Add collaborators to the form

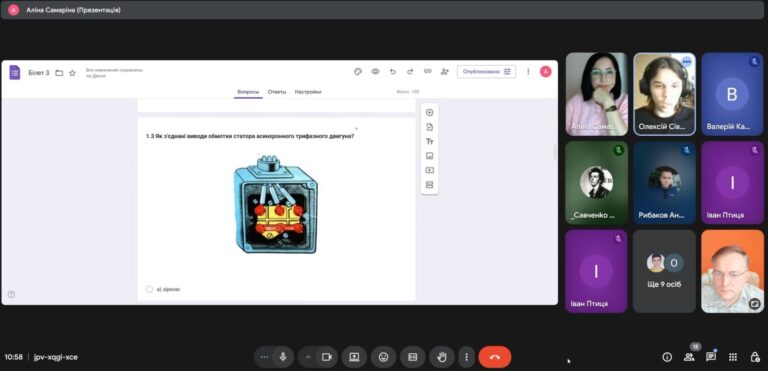click(x=445, y=72)
